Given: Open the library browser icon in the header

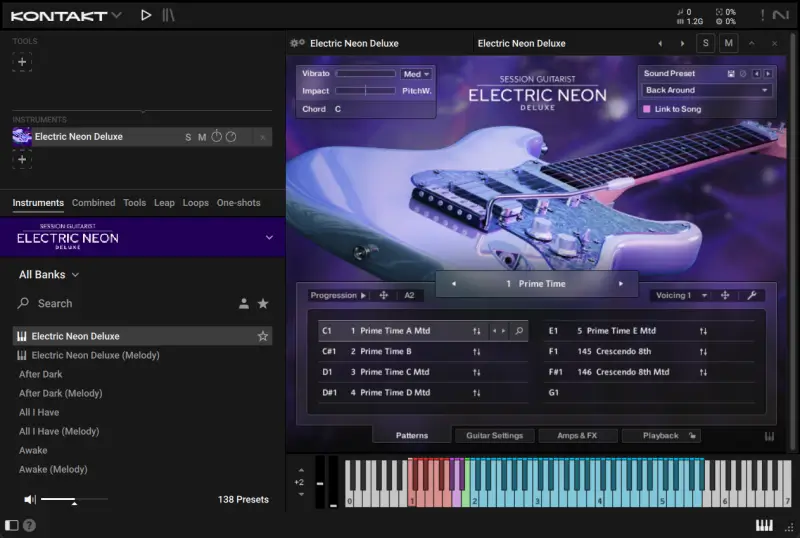Looking at the screenshot, I should coord(168,15).
